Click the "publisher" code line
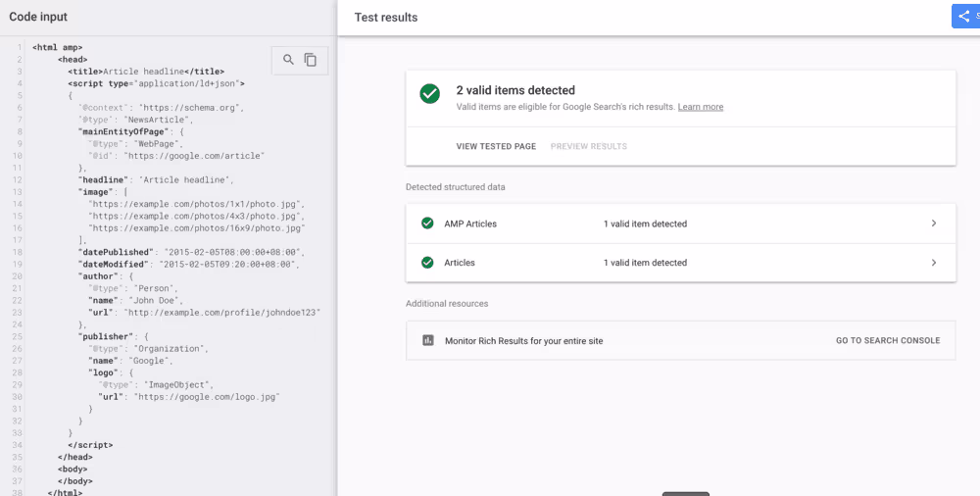This screenshot has width=980, height=496. (x=113, y=336)
